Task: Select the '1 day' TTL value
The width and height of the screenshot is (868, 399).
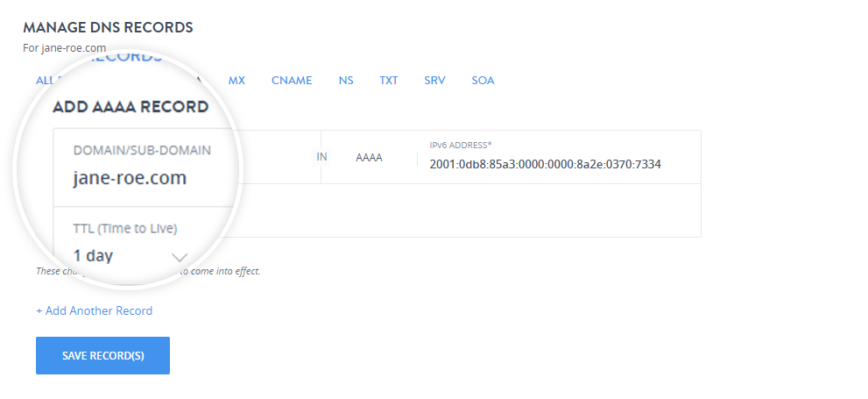Action: point(93,255)
